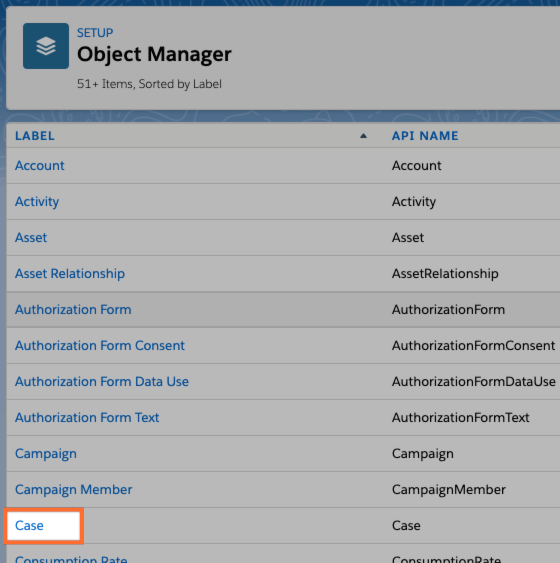Image resolution: width=560 pixels, height=563 pixels.
Task: Open the Consumption Rate object
Action: click(x=71, y=559)
